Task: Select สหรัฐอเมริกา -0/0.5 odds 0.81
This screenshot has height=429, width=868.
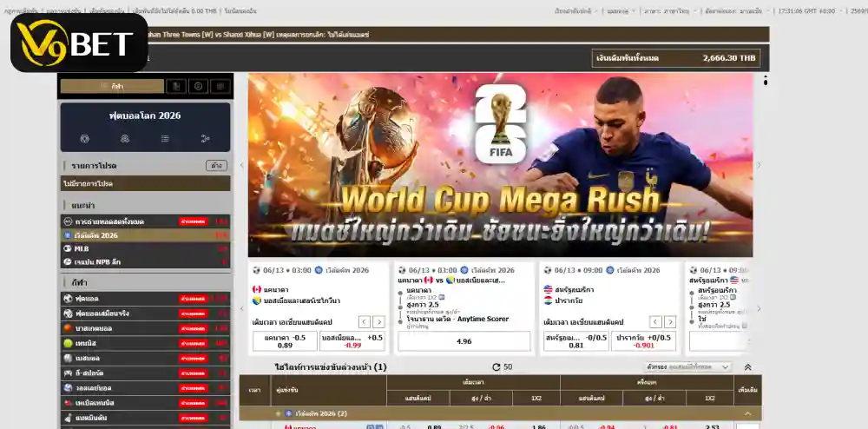Action: point(575,341)
